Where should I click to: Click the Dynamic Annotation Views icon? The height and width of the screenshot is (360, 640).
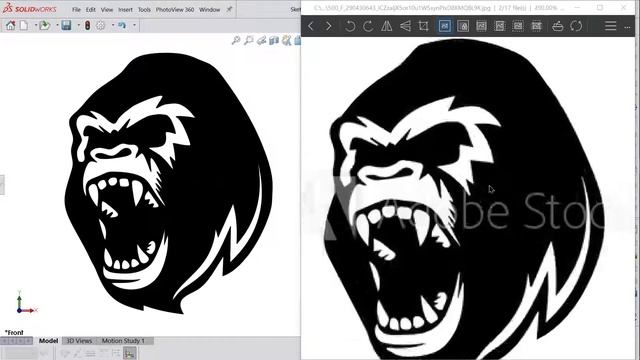[287, 40]
